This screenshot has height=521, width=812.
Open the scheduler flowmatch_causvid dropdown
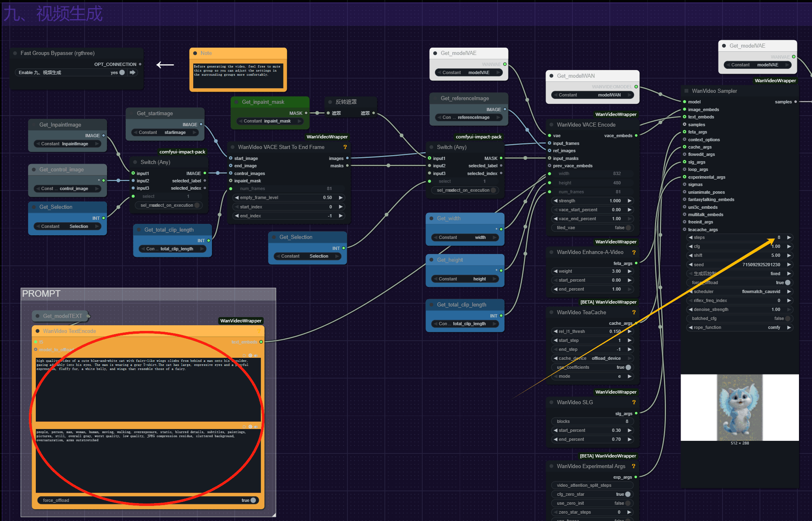point(761,291)
